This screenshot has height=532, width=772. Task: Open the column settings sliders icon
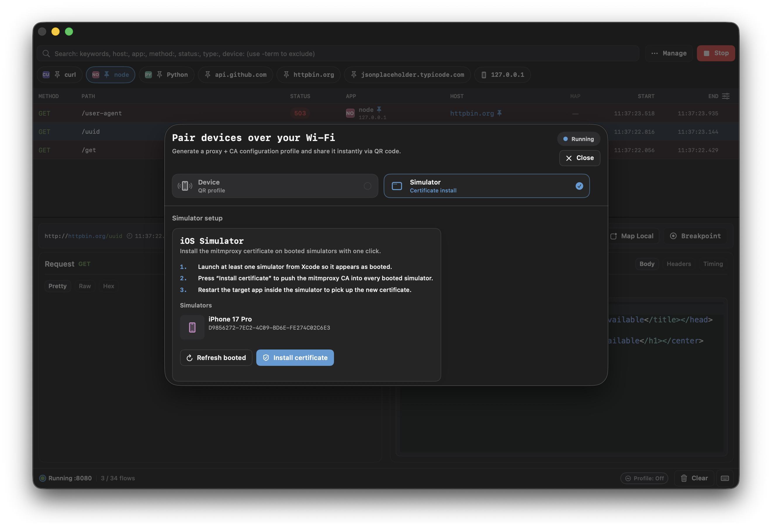726,96
